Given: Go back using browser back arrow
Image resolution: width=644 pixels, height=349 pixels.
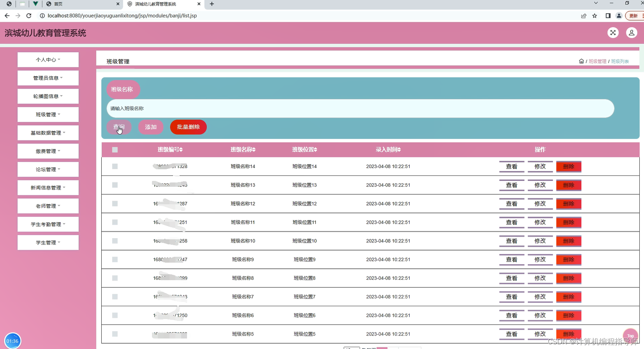Looking at the screenshot, I should pyautogui.click(x=7, y=16).
